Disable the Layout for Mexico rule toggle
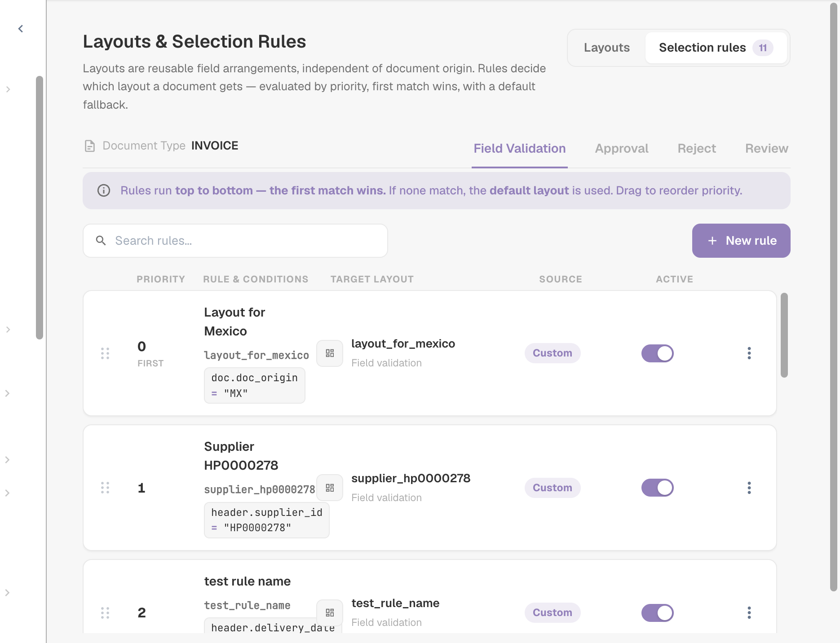The width and height of the screenshot is (840, 643). tap(658, 353)
